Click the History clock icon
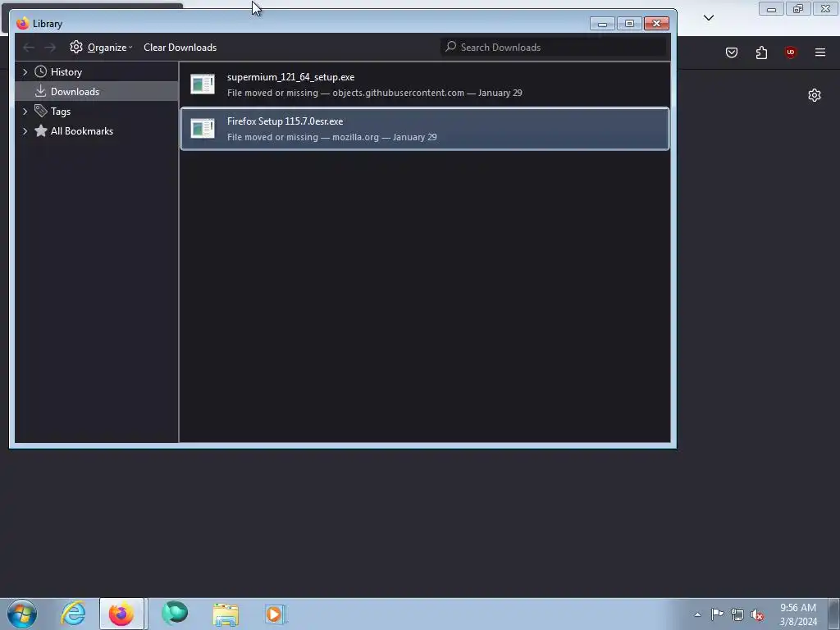Image resolution: width=840 pixels, height=630 pixels. [x=40, y=72]
